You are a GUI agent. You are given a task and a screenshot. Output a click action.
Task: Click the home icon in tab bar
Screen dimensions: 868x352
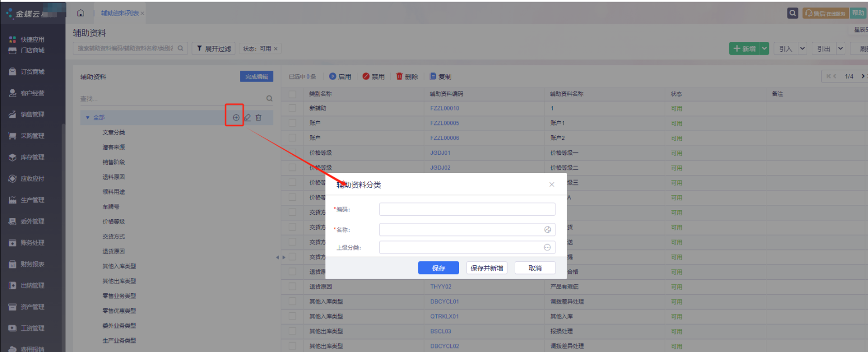point(81,13)
